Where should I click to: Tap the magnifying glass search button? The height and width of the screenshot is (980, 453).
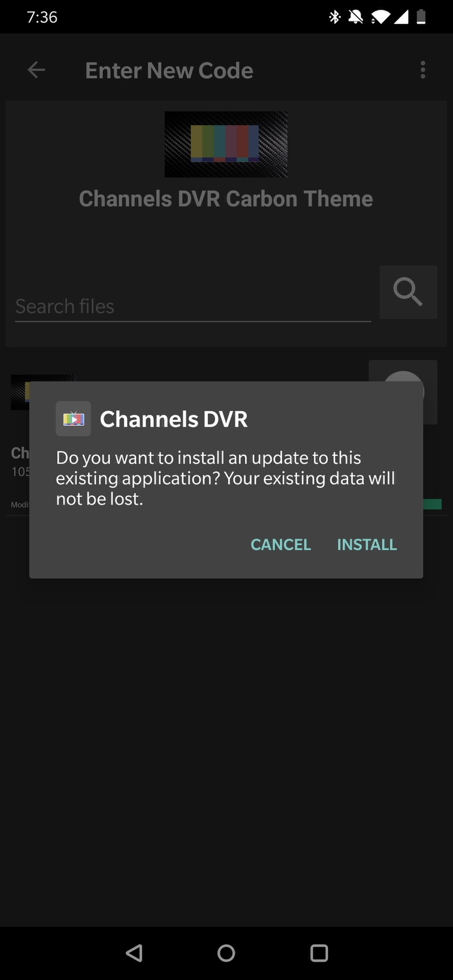click(x=408, y=292)
